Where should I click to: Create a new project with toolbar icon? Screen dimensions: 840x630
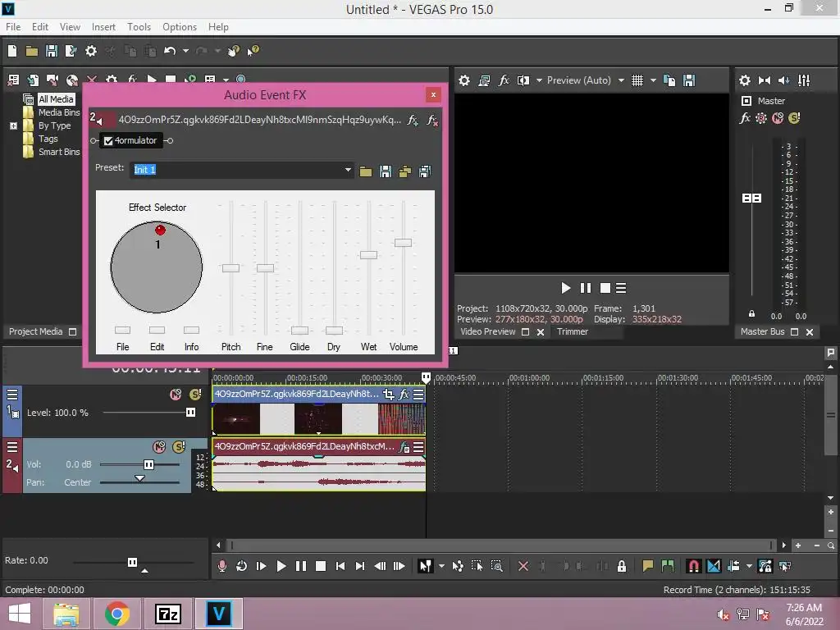tap(12, 51)
